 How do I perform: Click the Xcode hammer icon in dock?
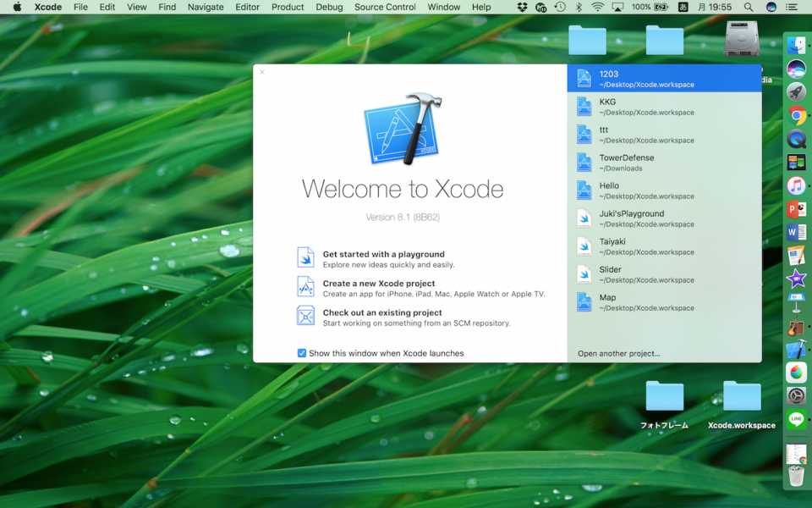pyautogui.click(x=797, y=349)
